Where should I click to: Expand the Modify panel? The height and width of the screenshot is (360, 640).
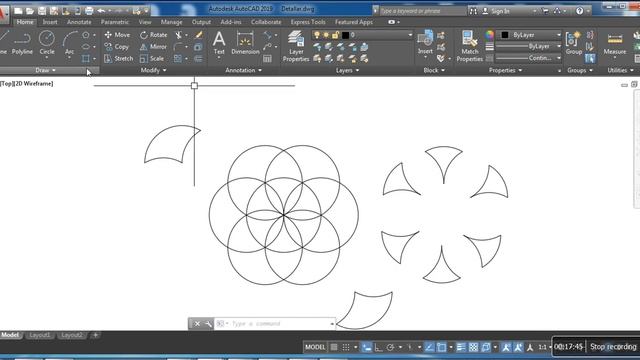point(153,70)
